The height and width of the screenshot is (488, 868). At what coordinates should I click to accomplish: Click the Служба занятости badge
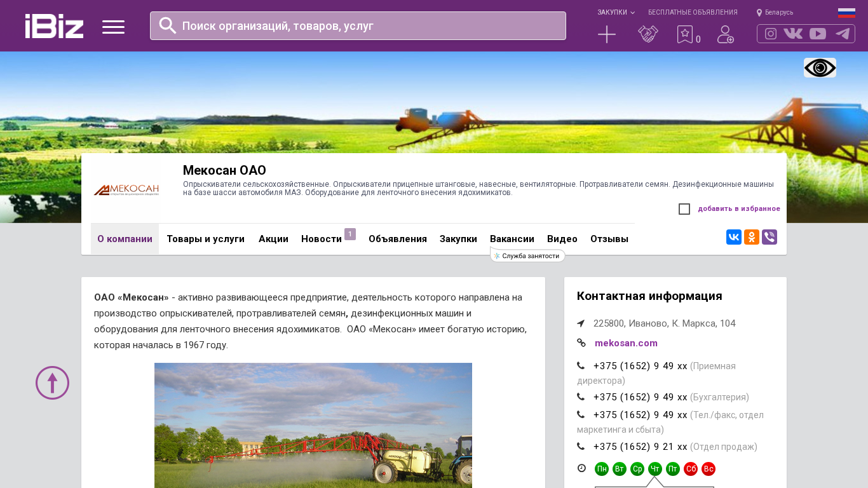click(528, 255)
